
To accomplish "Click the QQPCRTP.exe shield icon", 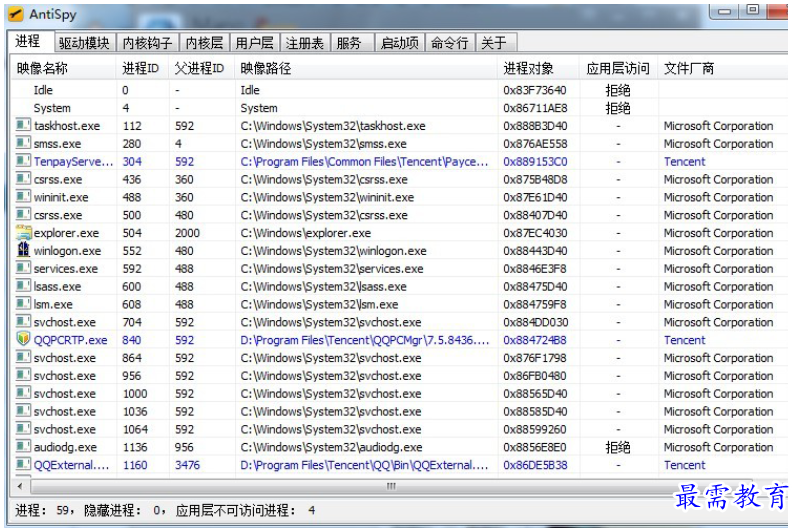I will click(x=23, y=339).
